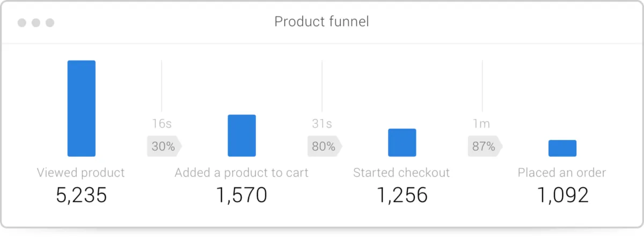Image resolution: width=644 pixels, height=238 pixels.
Task: Click the Added a product to cart bar
Action: click(241, 136)
